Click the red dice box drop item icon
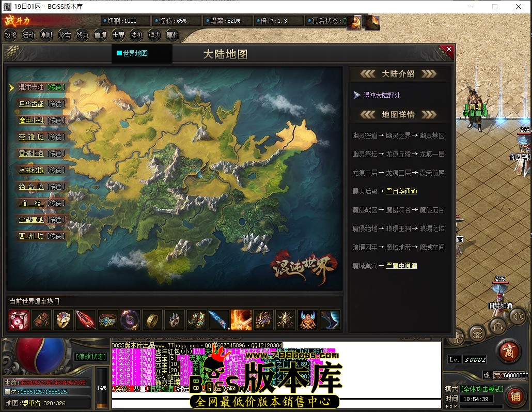532x412 pixels. pos(19,320)
